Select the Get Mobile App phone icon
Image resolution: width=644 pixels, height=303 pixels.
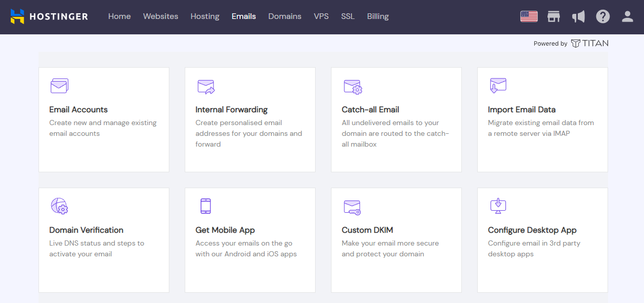(x=206, y=206)
